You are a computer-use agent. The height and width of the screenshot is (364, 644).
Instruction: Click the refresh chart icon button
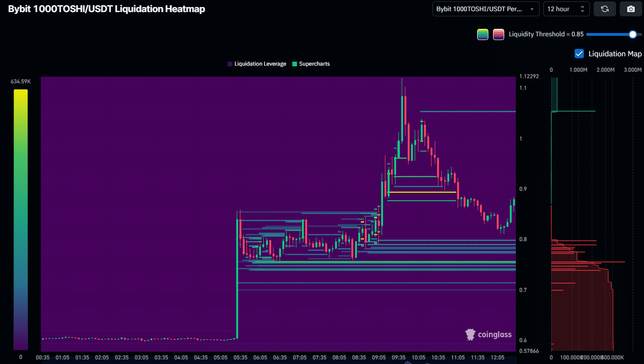pos(605,9)
